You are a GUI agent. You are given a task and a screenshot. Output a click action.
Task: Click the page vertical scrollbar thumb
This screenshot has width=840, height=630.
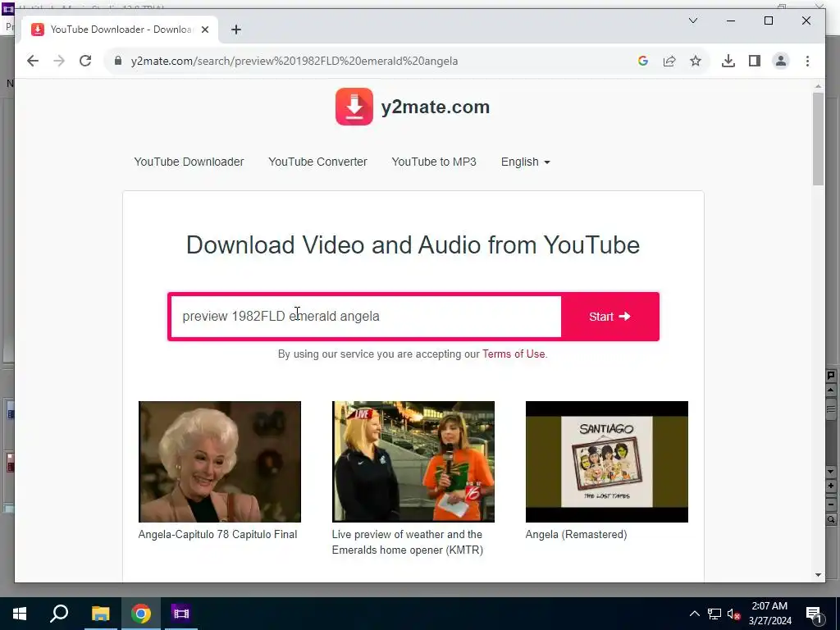(x=818, y=139)
